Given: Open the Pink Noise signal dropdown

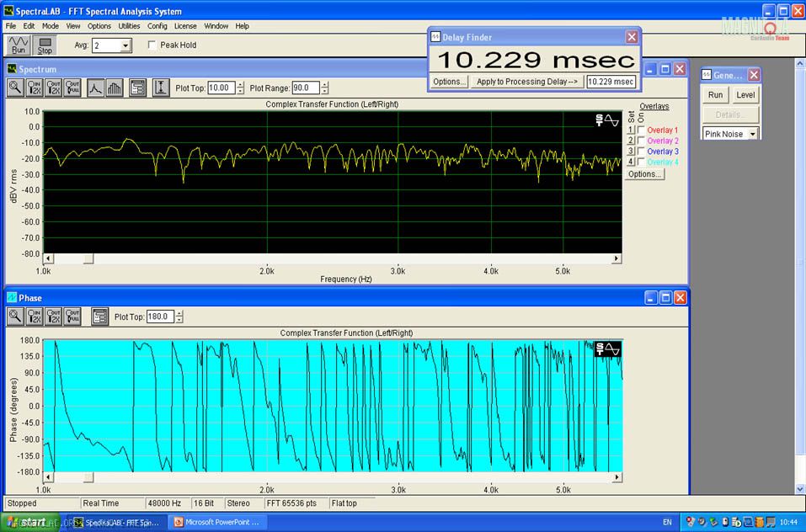Looking at the screenshot, I should tap(753, 134).
